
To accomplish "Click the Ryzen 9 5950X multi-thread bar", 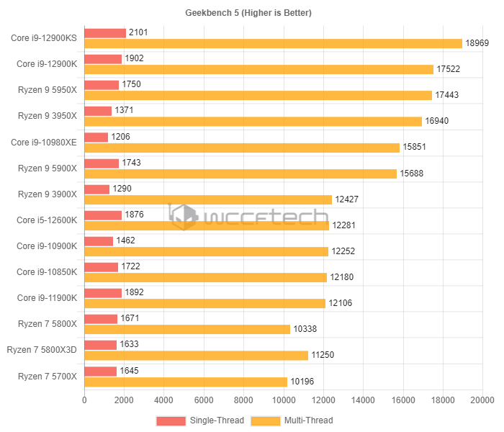I will (258, 95).
